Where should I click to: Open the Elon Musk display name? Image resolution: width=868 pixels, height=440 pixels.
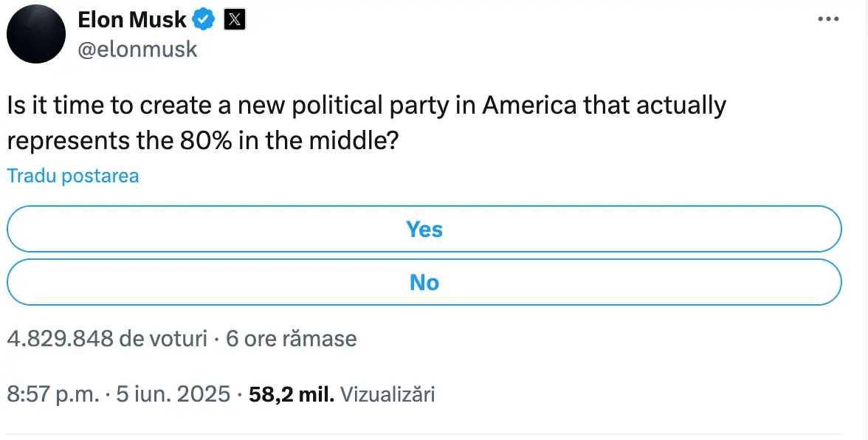coord(131,20)
